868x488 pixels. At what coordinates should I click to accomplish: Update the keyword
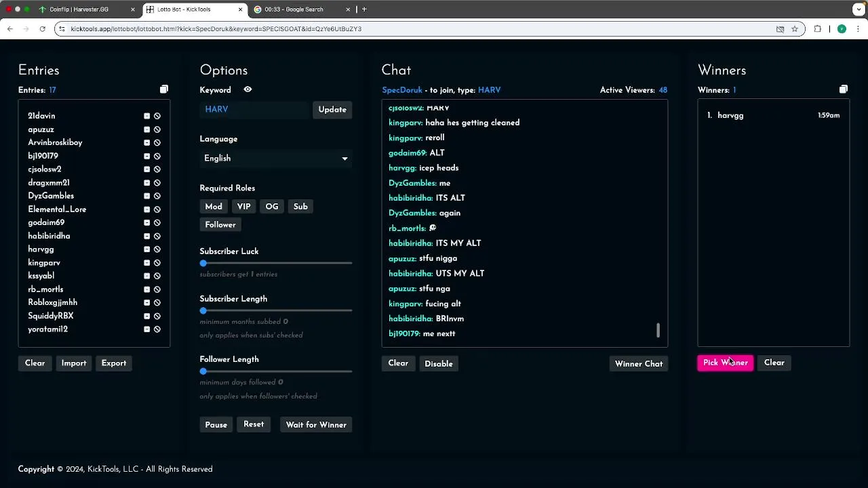point(332,110)
